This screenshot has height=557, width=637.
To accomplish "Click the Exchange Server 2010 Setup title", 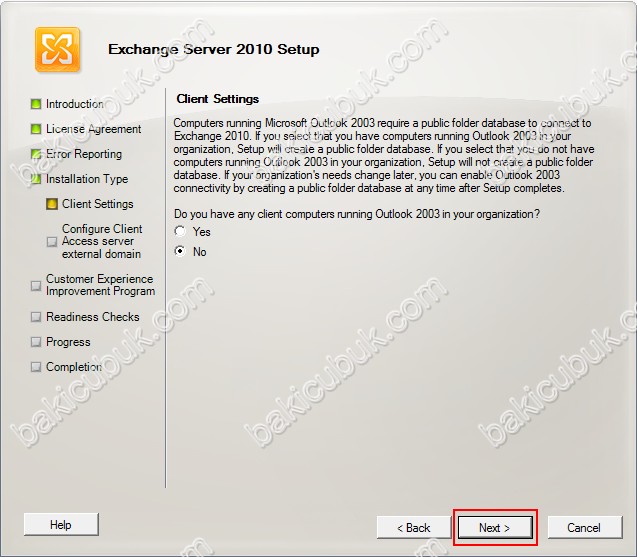I will (x=214, y=49).
